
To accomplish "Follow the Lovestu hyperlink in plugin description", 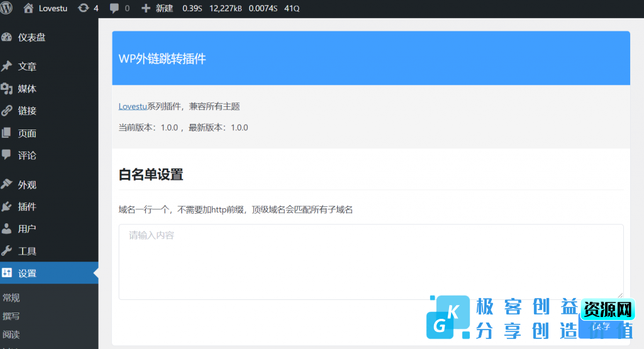I will click(x=133, y=106).
